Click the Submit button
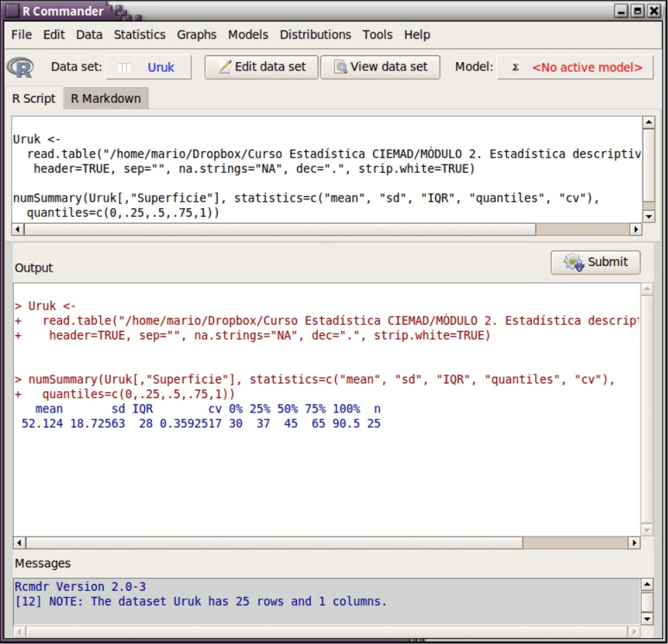 click(595, 262)
